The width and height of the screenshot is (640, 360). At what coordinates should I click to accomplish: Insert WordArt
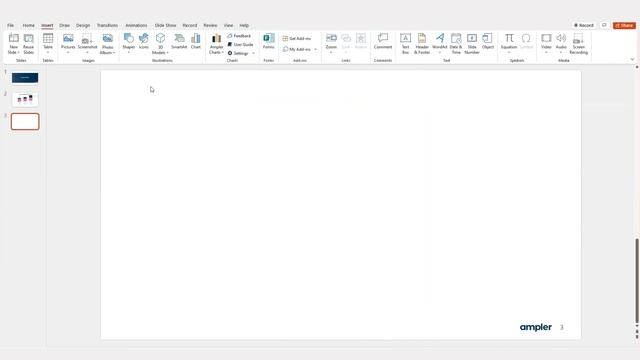(440, 44)
